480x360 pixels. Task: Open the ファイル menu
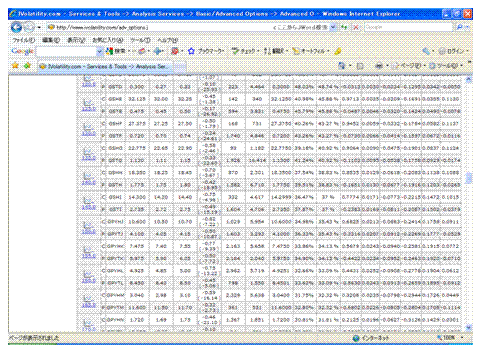coord(23,40)
